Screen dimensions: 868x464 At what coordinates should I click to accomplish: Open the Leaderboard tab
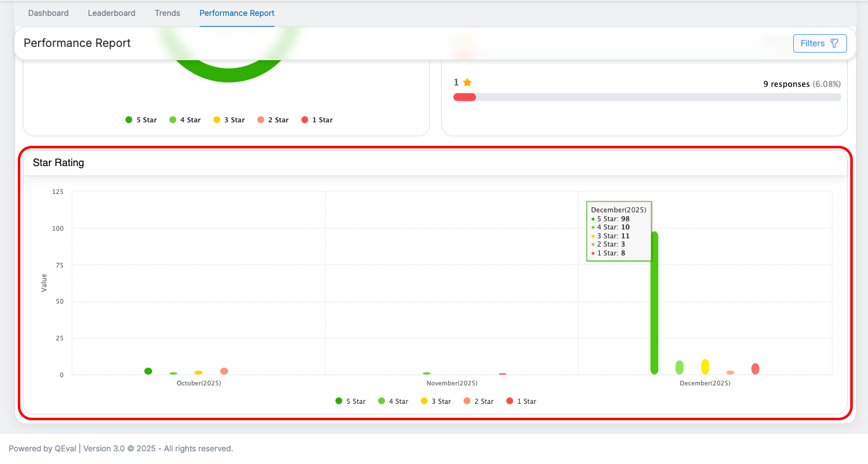coord(112,13)
